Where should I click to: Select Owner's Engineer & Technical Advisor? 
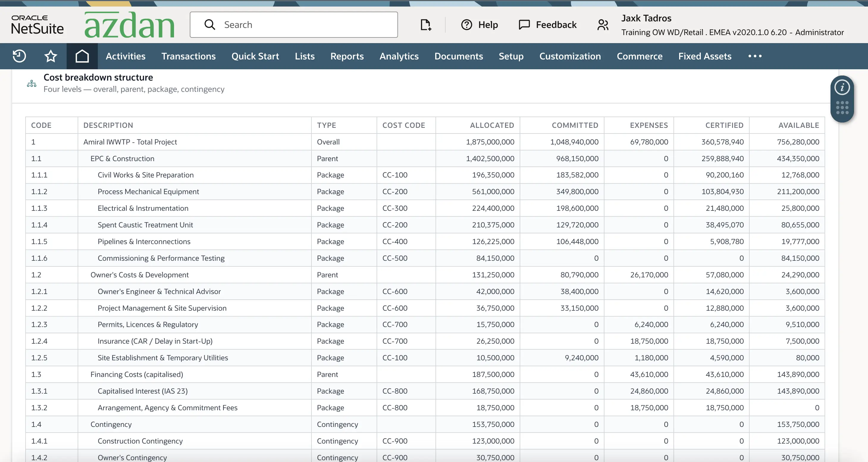click(x=159, y=292)
